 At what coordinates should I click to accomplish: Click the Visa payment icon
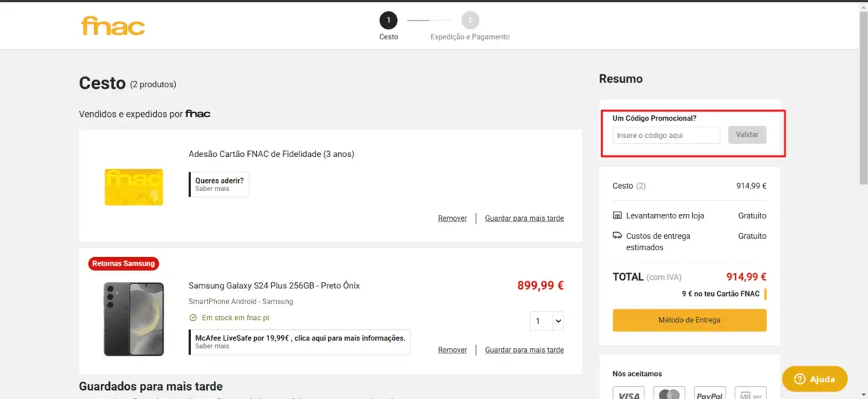click(x=629, y=394)
